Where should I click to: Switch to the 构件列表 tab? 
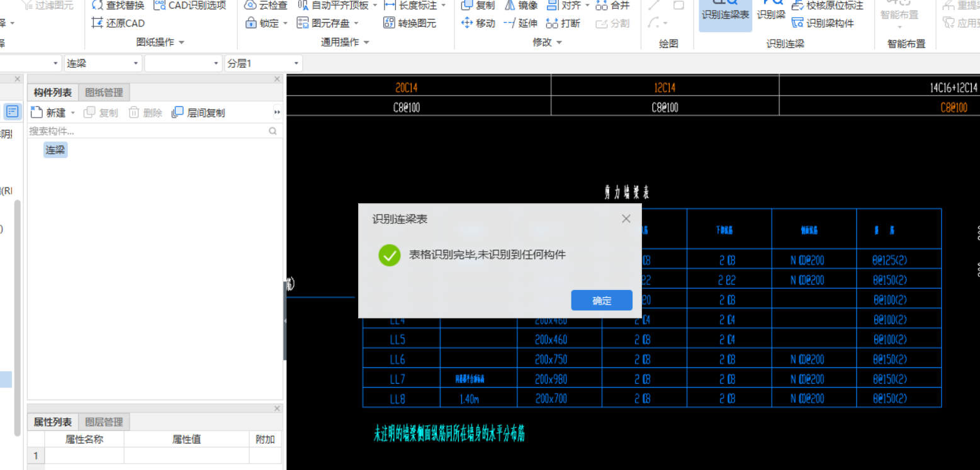(53, 92)
